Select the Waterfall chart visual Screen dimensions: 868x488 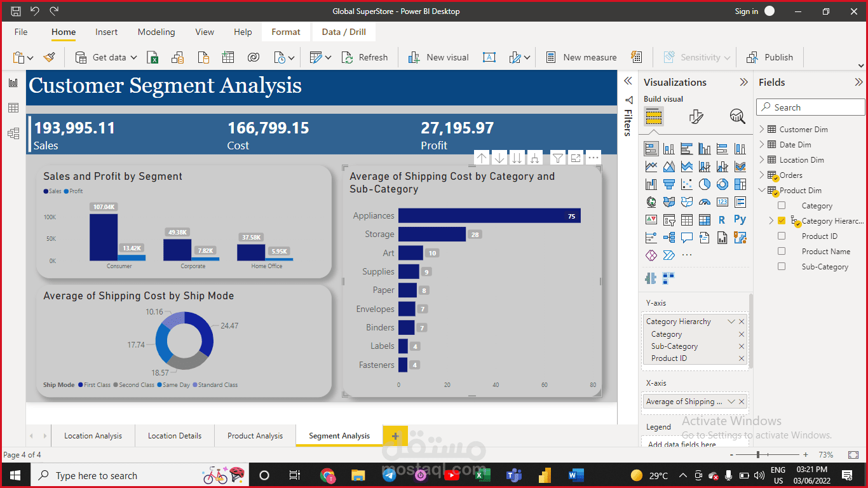(651, 184)
